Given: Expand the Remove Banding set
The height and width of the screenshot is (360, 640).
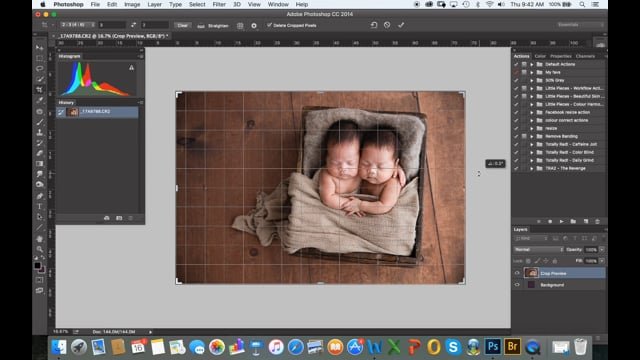Looking at the screenshot, I should pos(531,136).
